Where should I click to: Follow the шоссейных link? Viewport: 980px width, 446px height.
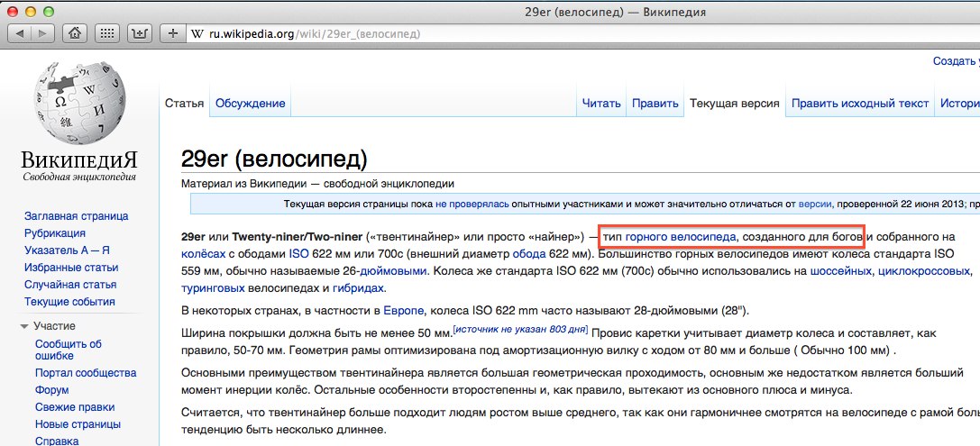pos(842,271)
